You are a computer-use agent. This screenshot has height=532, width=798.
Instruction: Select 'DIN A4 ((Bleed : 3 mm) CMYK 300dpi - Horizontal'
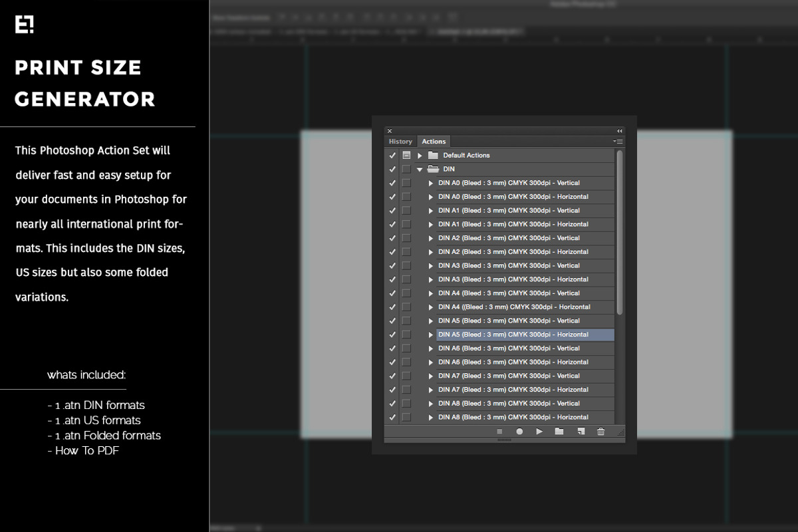(514, 307)
